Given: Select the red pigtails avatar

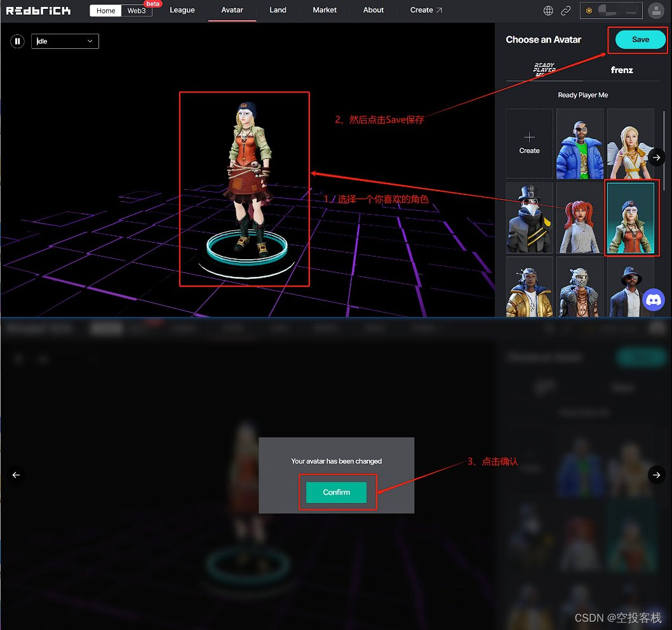Looking at the screenshot, I should (580, 218).
